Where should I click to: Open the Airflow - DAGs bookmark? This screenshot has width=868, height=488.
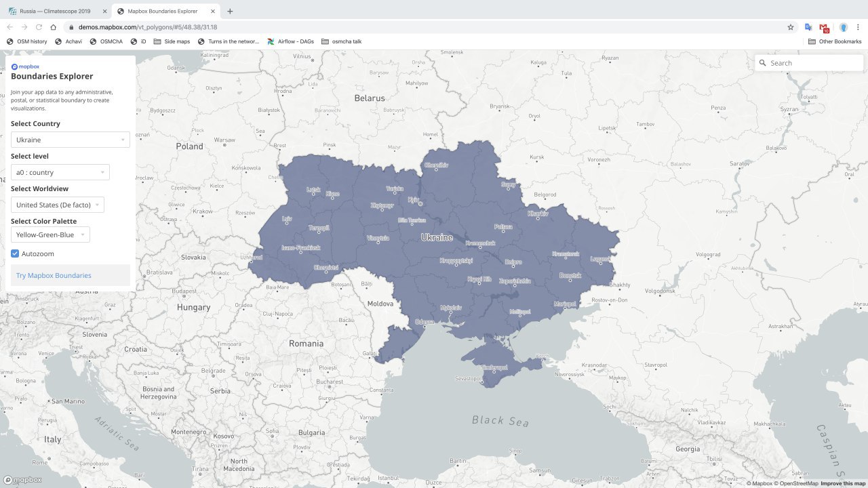point(291,41)
